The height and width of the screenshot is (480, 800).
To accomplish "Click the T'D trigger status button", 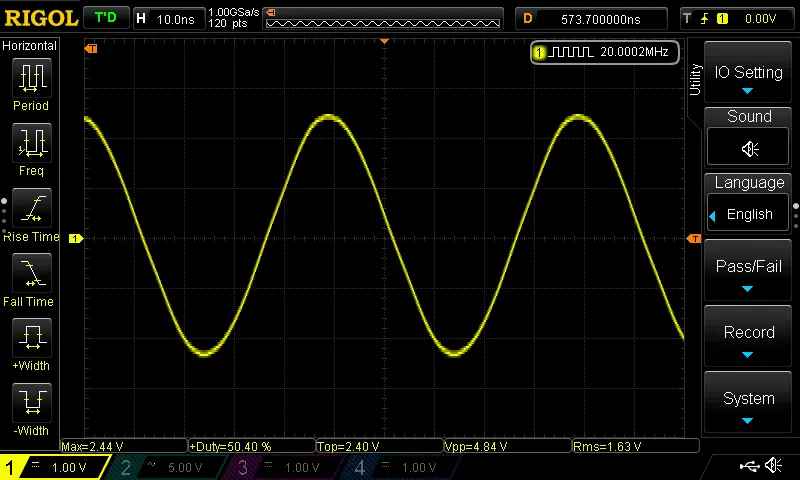I will pyautogui.click(x=105, y=18).
